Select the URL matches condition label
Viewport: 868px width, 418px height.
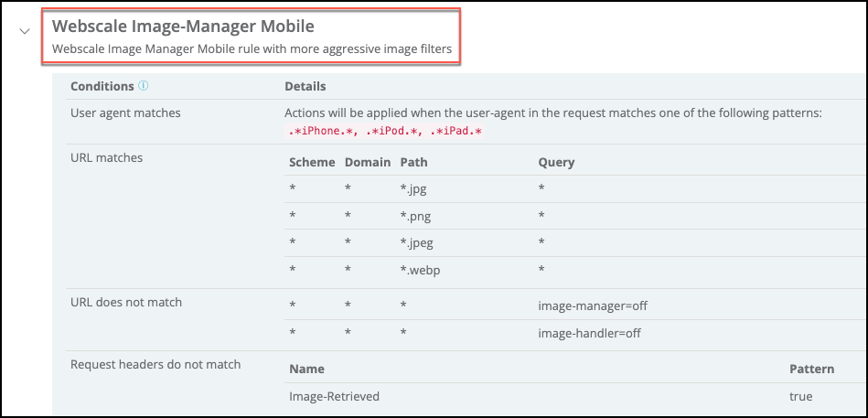(x=106, y=158)
